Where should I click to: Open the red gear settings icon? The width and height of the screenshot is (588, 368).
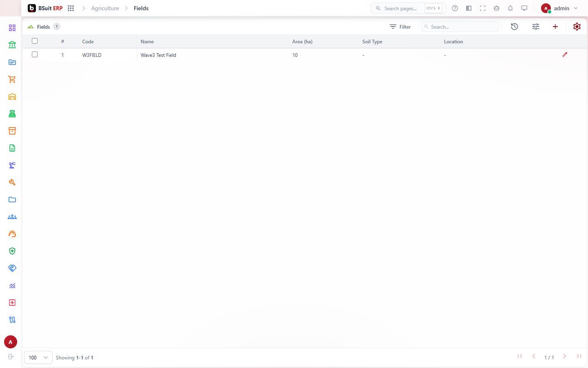tap(577, 27)
